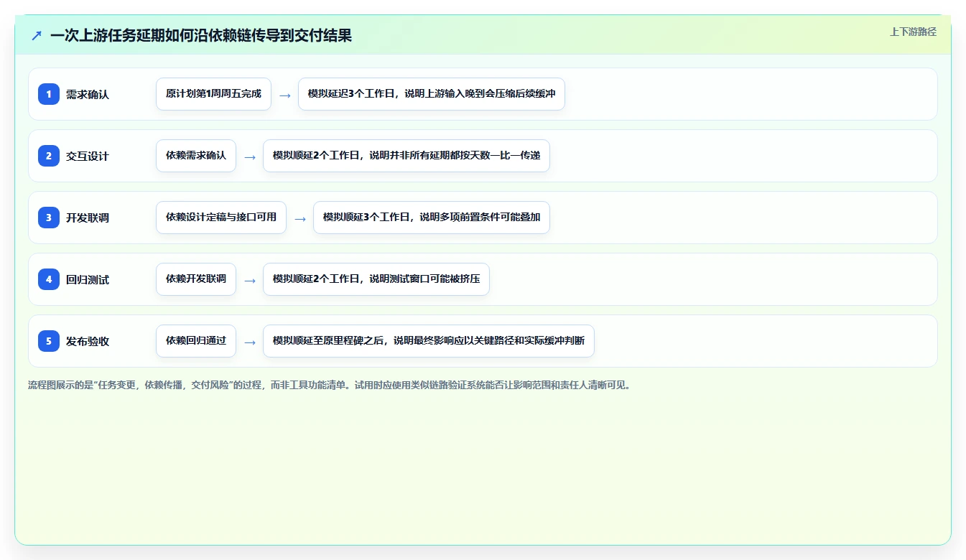Click the 上下游路径 label in header
The image size is (966, 560).
[913, 32]
